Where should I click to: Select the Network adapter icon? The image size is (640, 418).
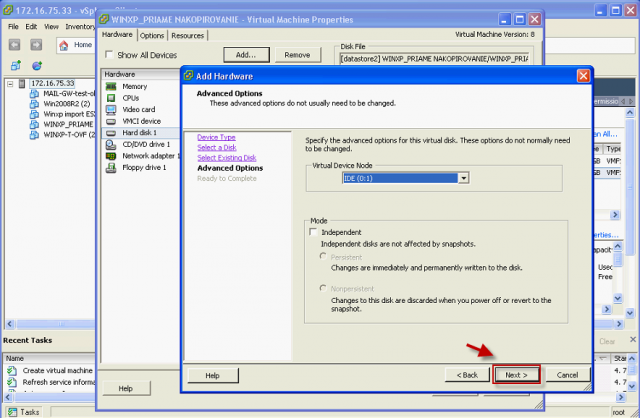(x=111, y=156)
